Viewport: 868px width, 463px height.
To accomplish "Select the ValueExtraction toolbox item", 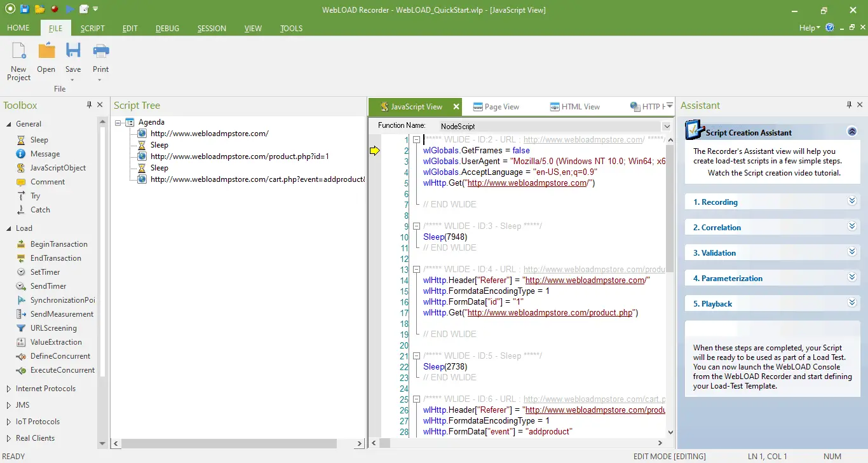I will pyautogui.click(x=56, y=342).
